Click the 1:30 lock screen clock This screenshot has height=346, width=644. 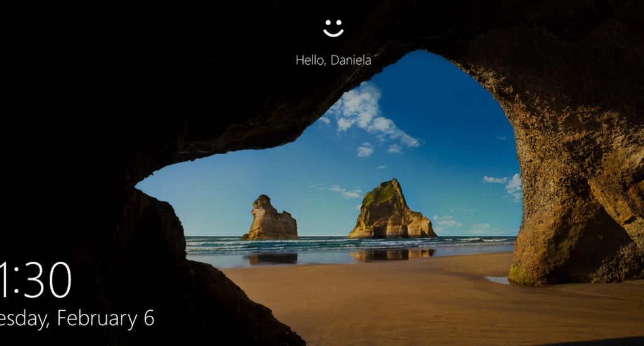(x=35, y=280)
